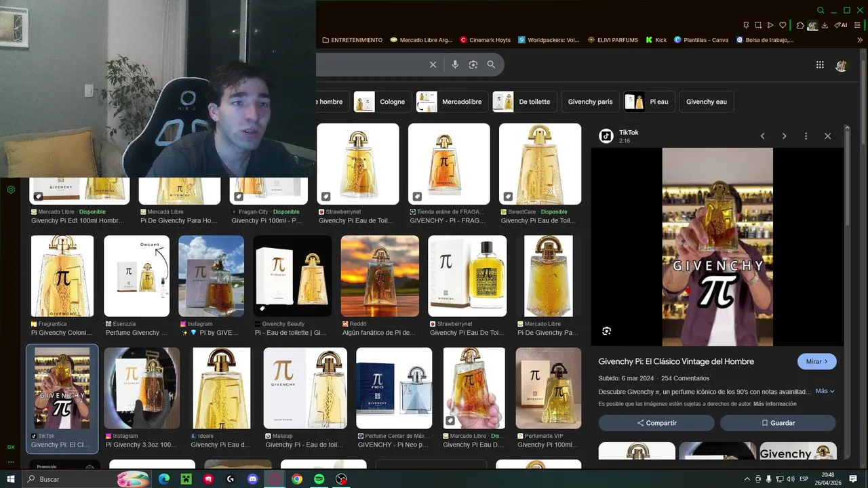Click the browser heart bookmark icon

[783, 25]
